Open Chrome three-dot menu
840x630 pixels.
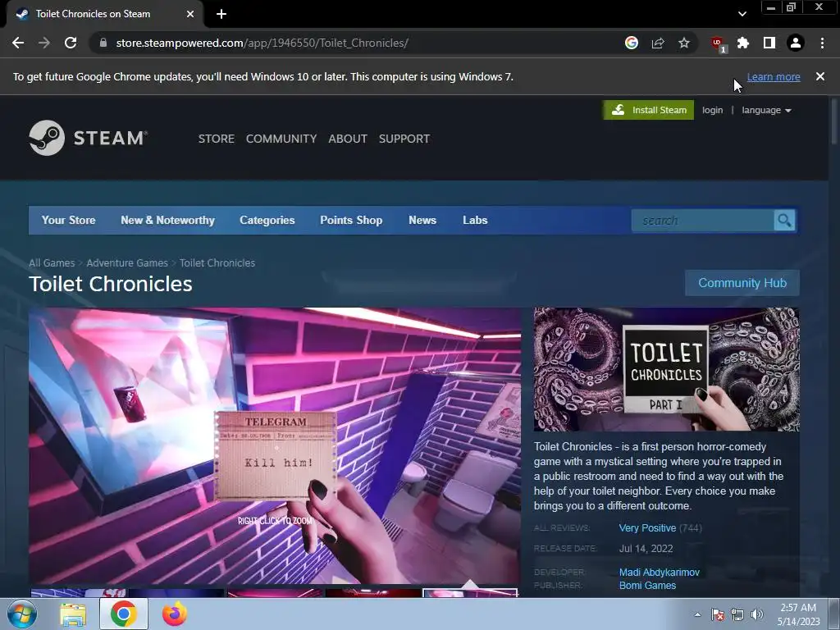pyautogui.click(x=822, y=43)
